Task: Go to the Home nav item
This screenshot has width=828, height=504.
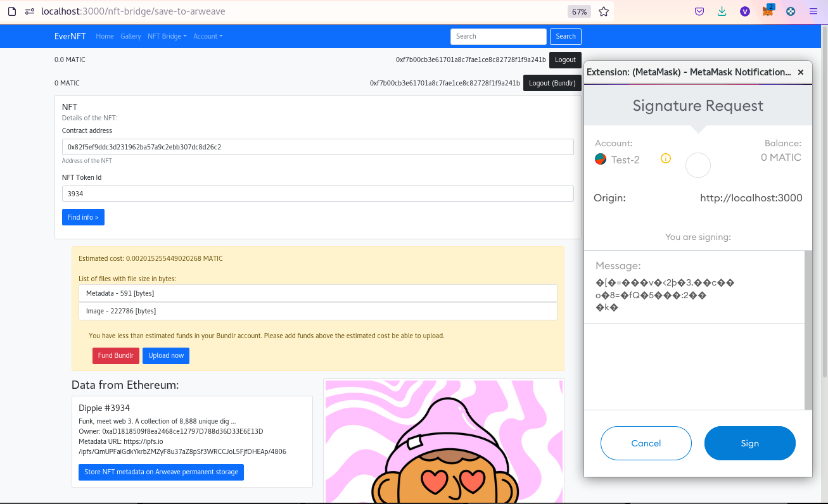Action: click(105, 36)
